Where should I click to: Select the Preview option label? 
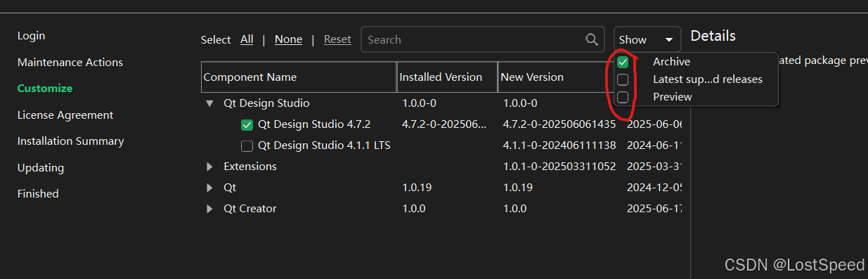pyautogui.click(x=672, y=97)
